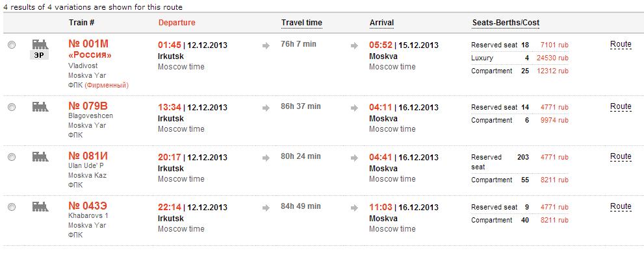Sort results by Departure column
Screen dimensions: 644x253
(177, 23)
